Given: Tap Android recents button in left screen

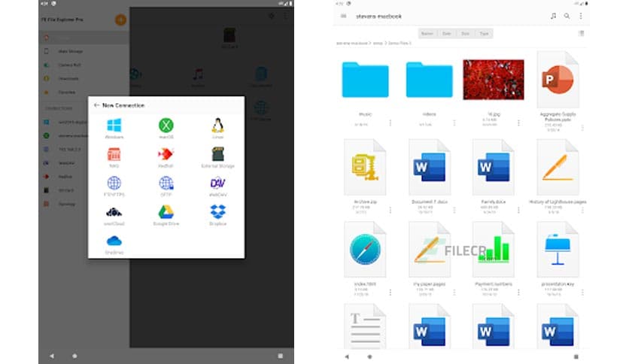Looking at the screenshot, I should [x=281, y=356].
